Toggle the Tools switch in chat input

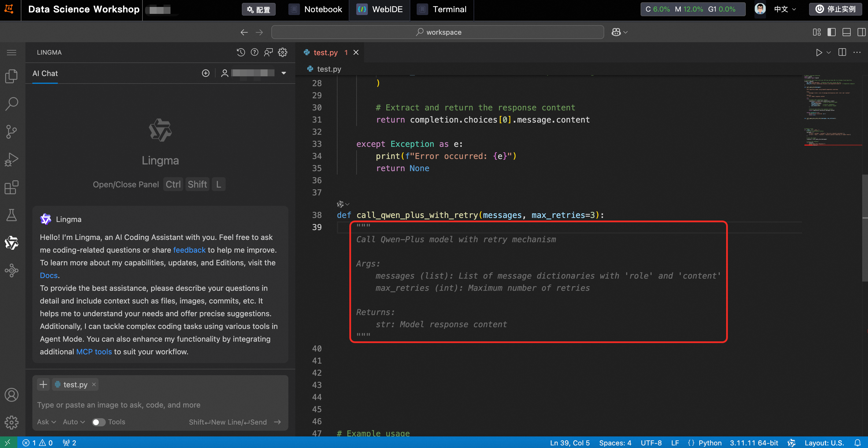[99, 422]
